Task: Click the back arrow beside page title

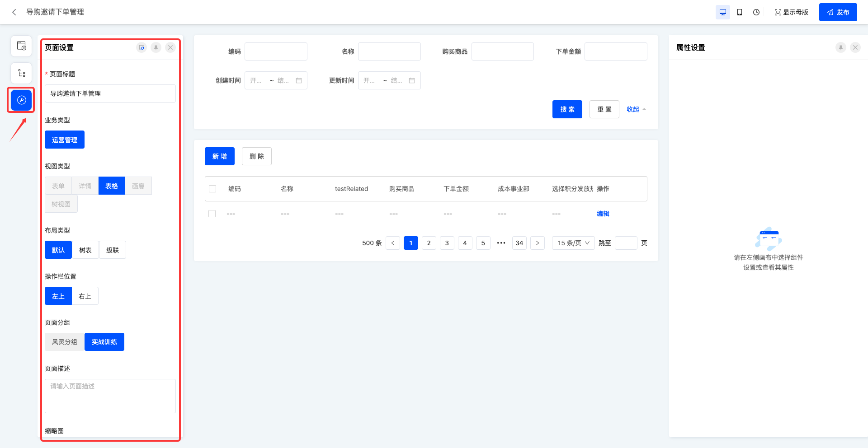Action: click(x=14, y=12)
